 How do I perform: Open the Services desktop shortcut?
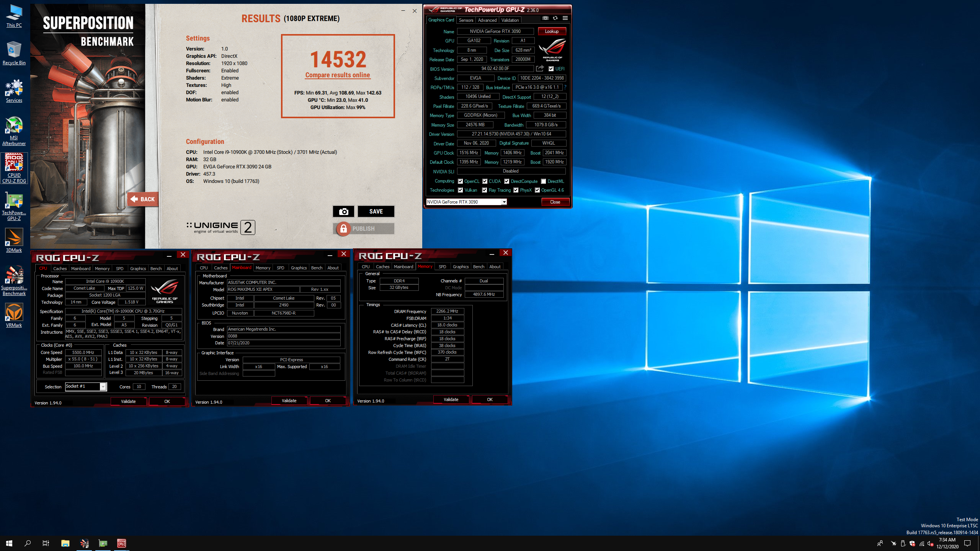[x=14, y=91]
